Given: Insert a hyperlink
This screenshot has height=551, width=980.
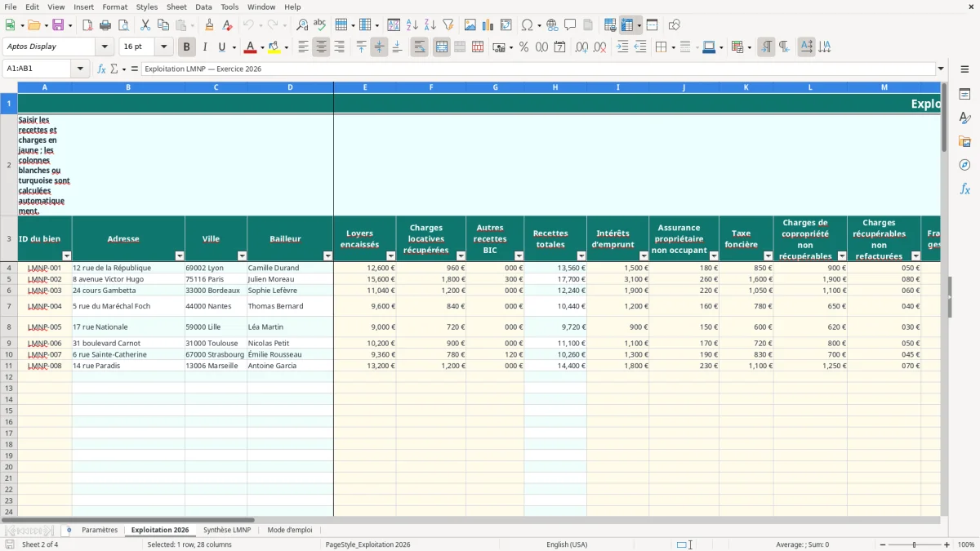Looking at the screenshot, I should click(552, 25).
